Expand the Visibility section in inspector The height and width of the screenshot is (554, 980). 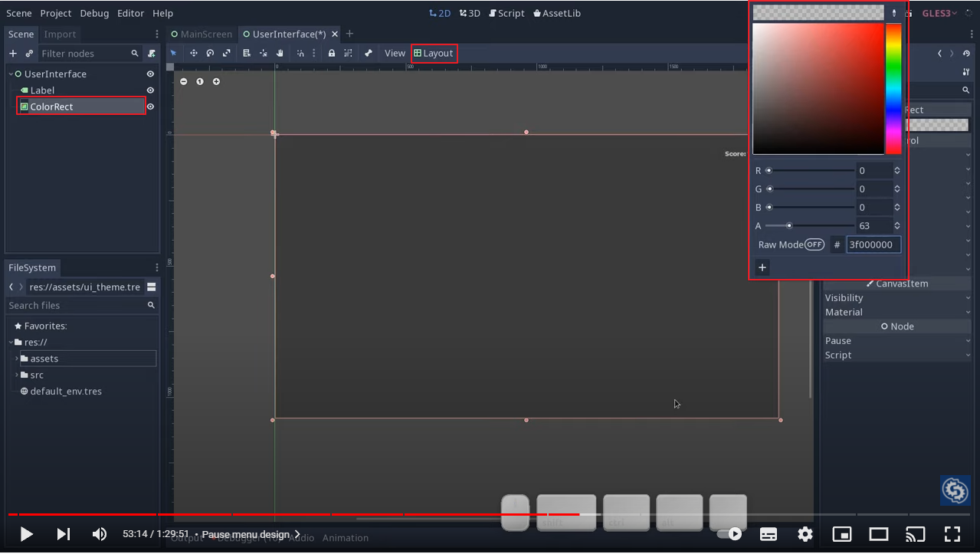[x=897, y=298]
